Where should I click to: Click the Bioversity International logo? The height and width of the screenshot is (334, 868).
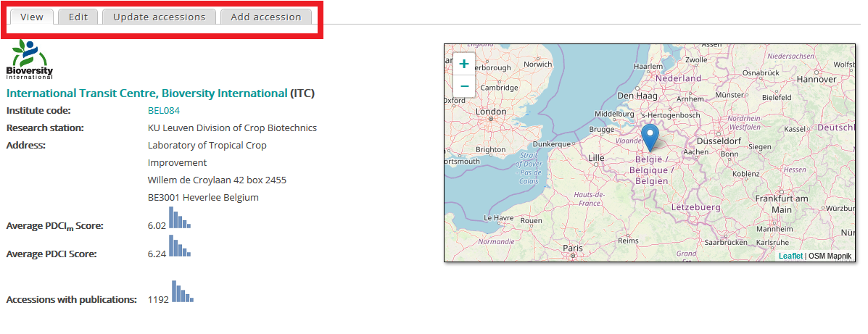[29, 59]
